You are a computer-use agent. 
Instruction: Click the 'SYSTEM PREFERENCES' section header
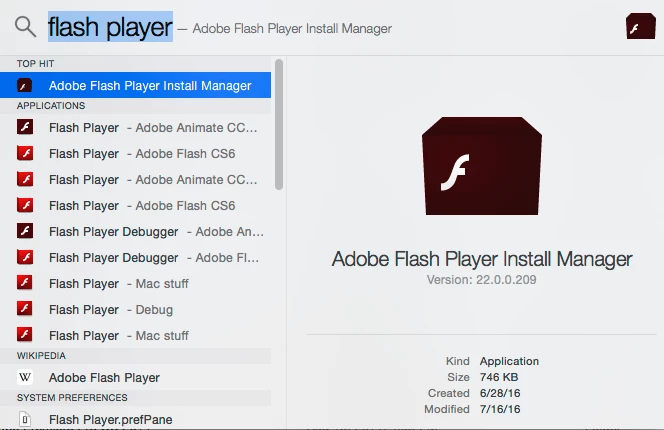[72, 397]
